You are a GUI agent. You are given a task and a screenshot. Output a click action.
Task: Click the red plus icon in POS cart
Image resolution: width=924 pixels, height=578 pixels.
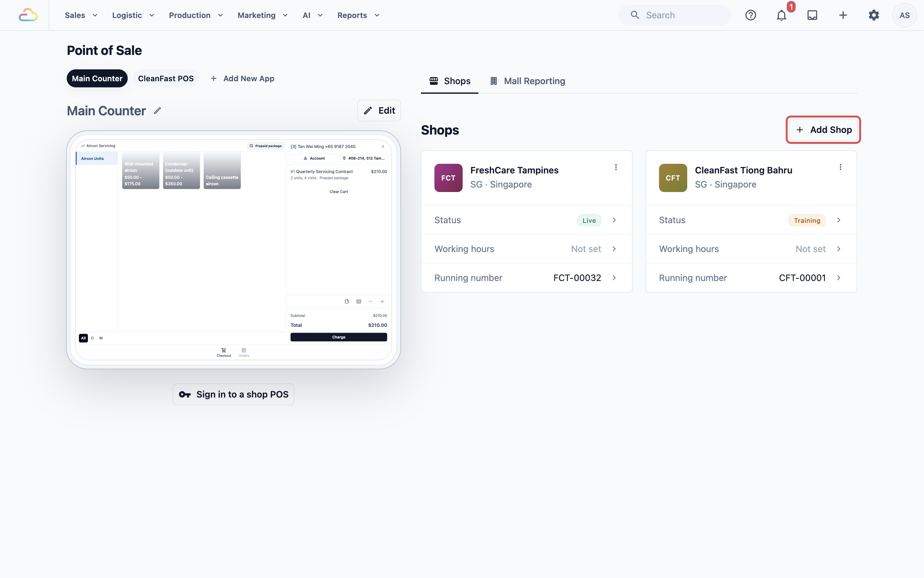[x=382, y=302]
